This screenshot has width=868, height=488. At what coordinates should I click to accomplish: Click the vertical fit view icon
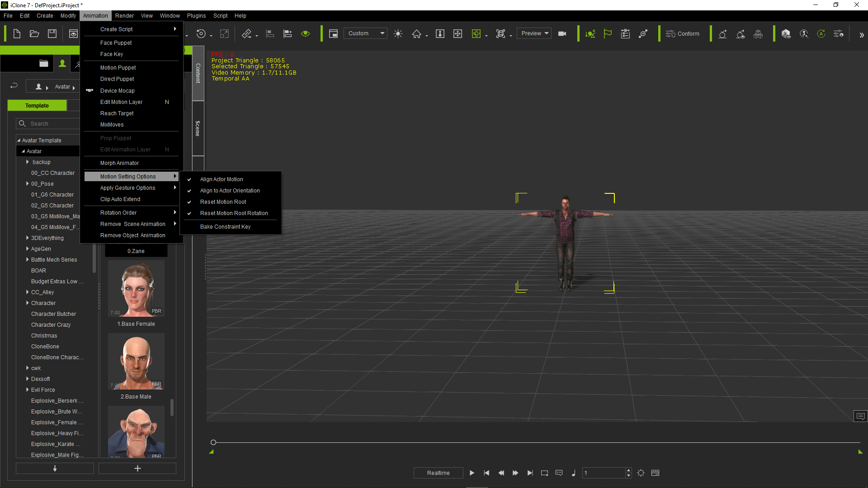coord(440,33)
